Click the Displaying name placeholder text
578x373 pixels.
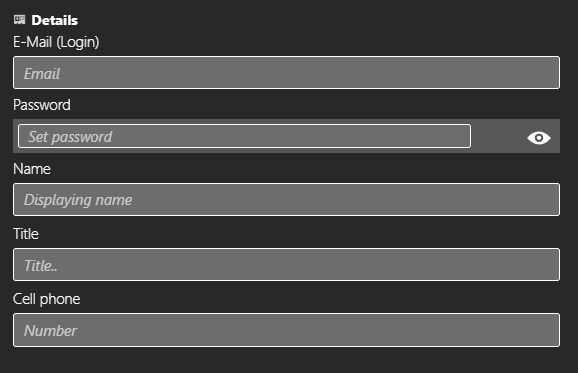point(78,200)
